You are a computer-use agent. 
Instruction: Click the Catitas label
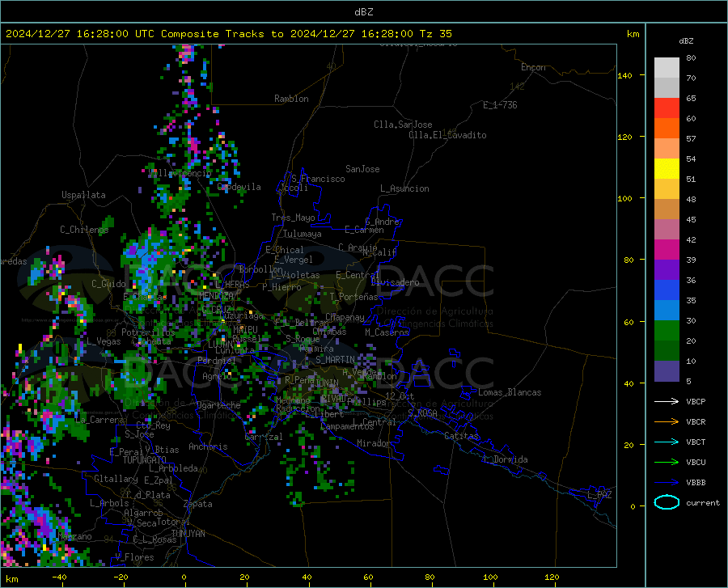point(461,436)
